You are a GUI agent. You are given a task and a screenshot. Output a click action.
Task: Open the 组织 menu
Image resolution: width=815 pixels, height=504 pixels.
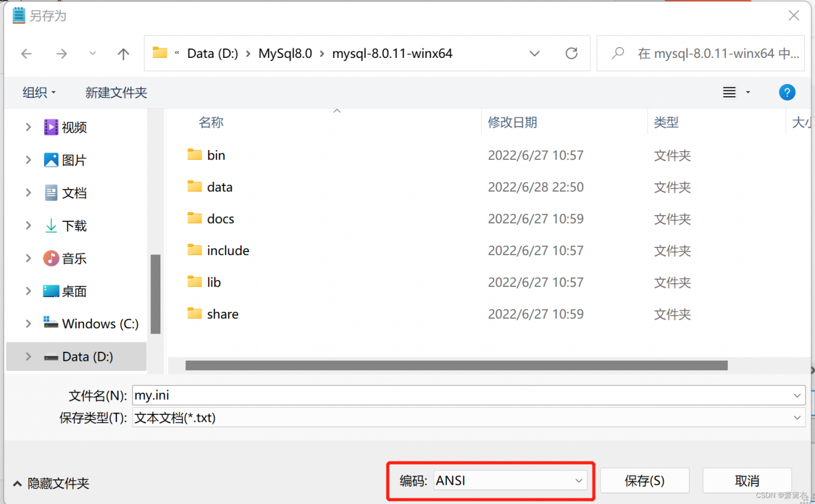[x=39, y=93]
